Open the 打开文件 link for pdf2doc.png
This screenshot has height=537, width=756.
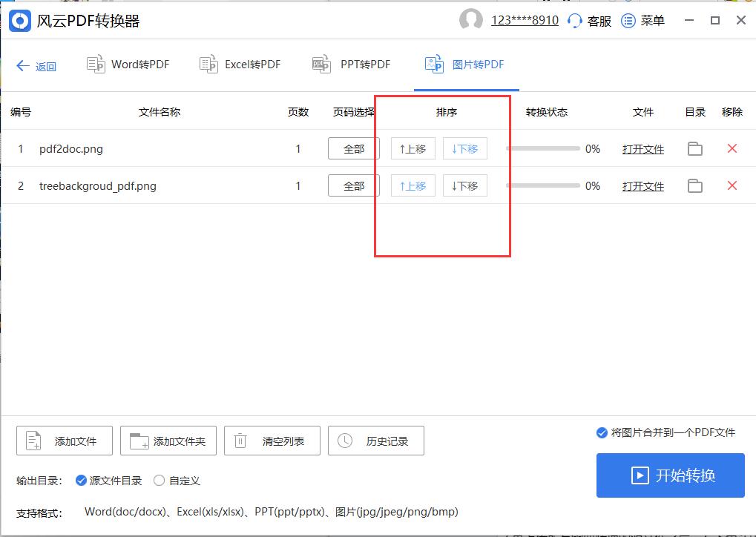pyautogui.click(x=642, y=148)
